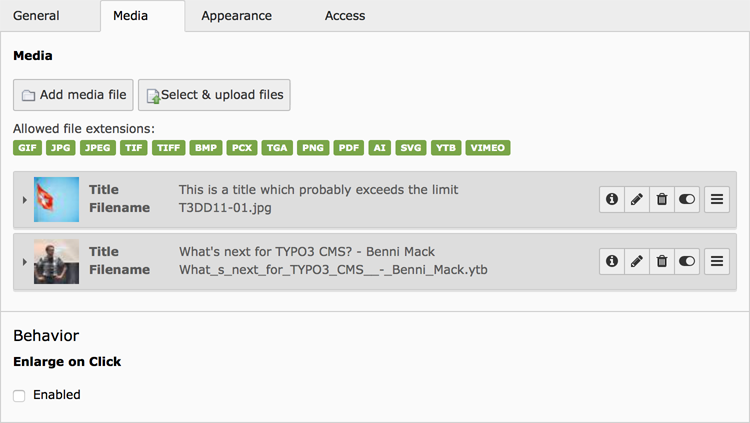Toggle visibility of T3DD11-01.jpg
Image resolution: width=750 pixels, height=423 pixels.
pyautogui.click(x=686, y=200)
